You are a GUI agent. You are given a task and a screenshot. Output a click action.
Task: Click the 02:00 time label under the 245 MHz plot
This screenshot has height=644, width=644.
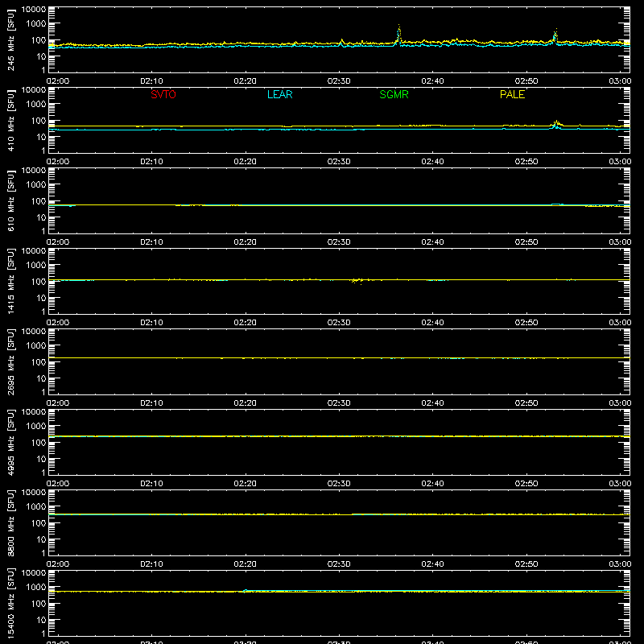coord(57,81)
